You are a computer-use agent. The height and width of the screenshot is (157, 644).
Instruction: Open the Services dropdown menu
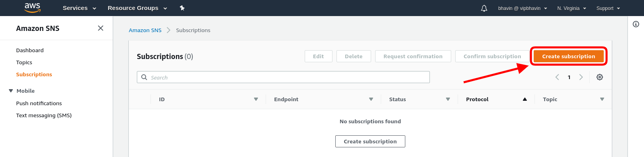[79, 8]
